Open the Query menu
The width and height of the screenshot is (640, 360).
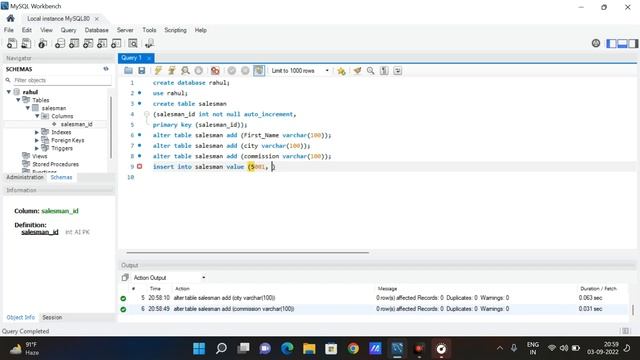click(x=68, y=30)
